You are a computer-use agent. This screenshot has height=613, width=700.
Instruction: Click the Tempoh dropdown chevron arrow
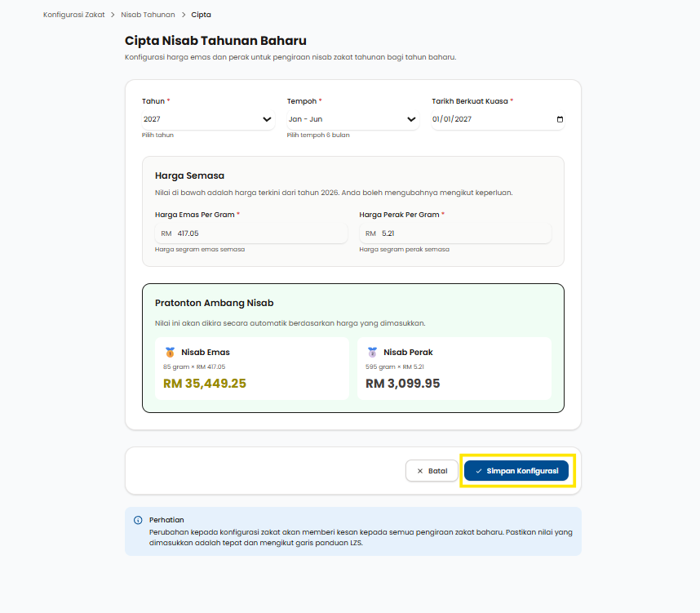click(411, 119)
